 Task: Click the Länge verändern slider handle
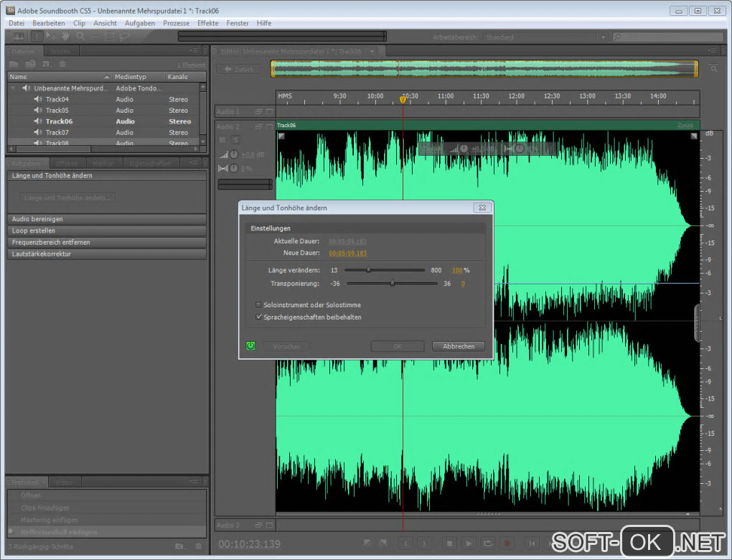(x=369, y=270)
